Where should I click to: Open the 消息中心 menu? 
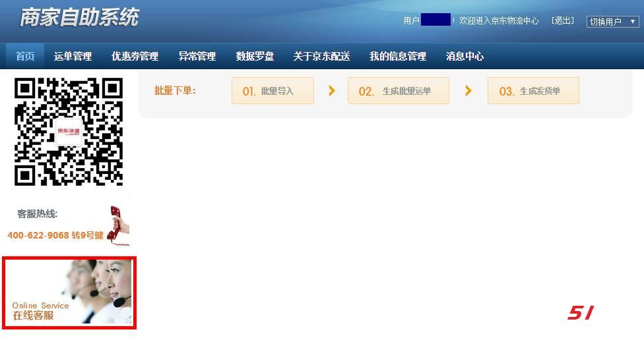pos(465,57)
